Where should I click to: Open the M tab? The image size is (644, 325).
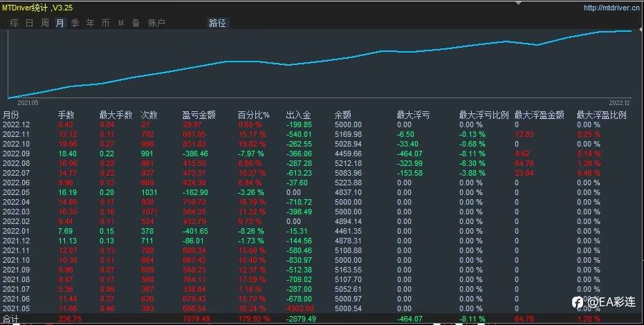121,23
